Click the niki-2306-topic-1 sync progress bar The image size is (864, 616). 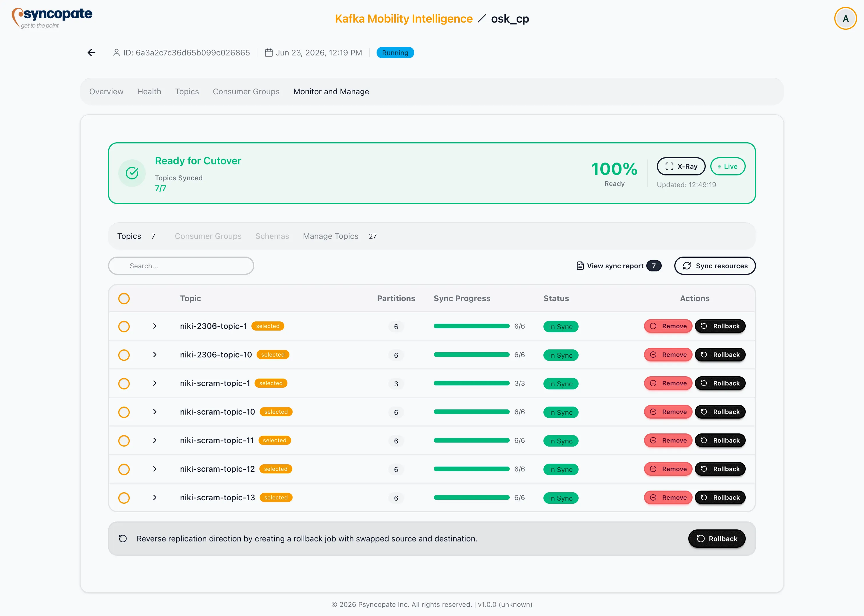pos(471,326)
